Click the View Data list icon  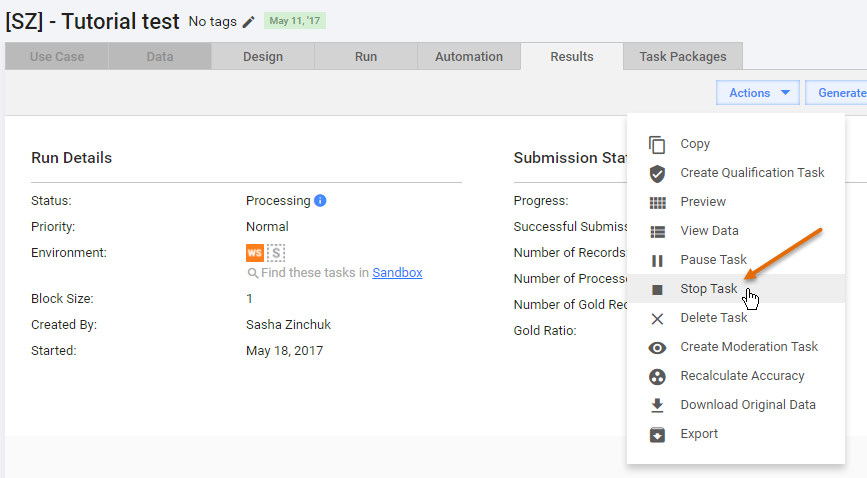coord(657,231)
